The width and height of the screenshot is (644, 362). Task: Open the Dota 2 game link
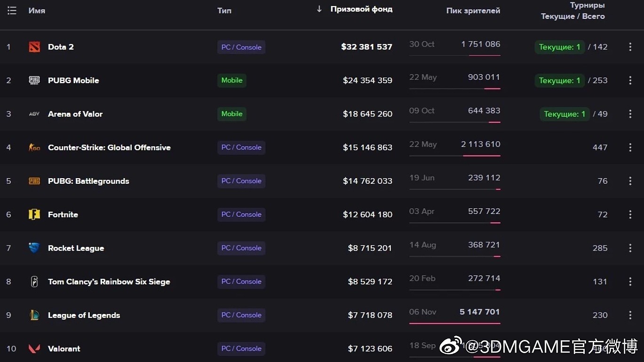point(61,47)
